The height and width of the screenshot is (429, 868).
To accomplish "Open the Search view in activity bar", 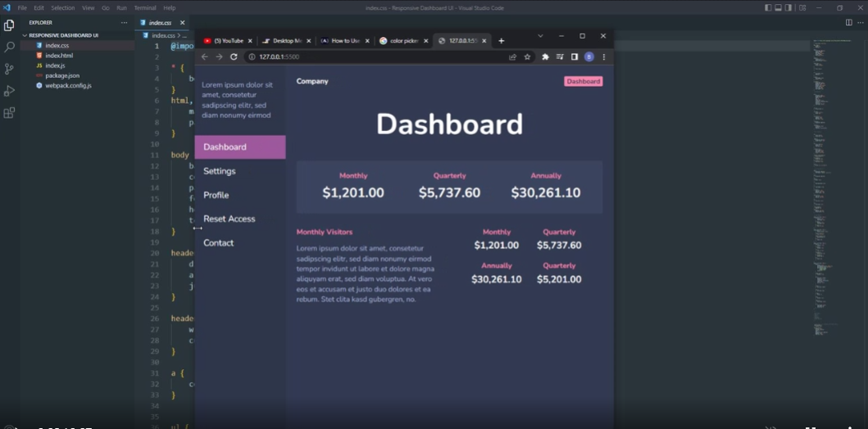I will point(9,47).
